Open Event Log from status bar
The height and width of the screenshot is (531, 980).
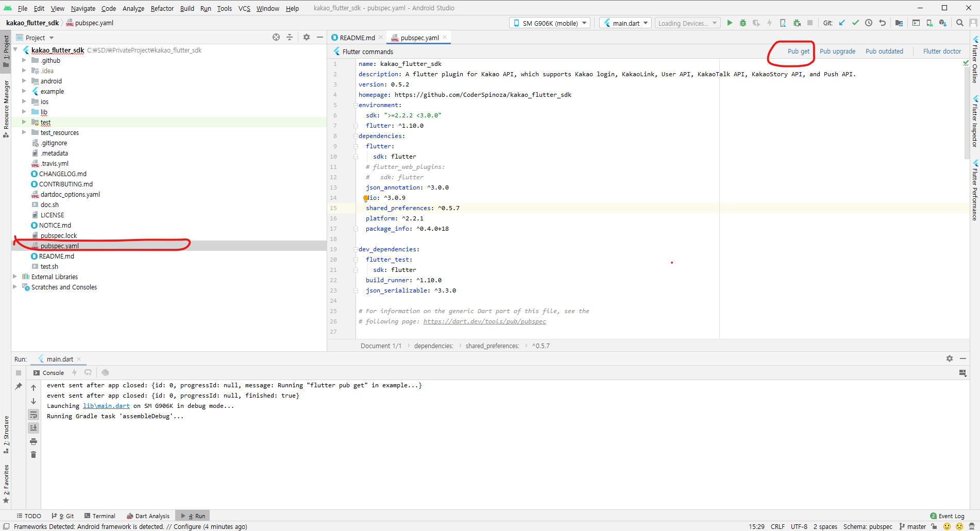pyautogui.click(x=947, y=516)
